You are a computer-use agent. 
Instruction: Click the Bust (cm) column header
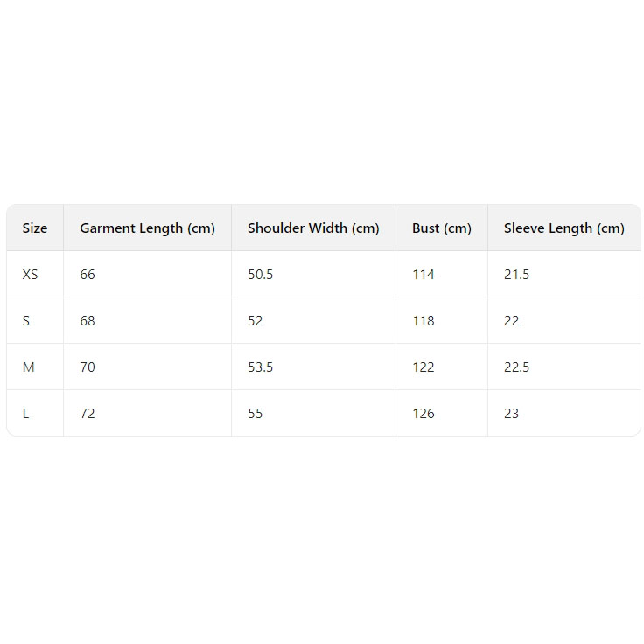(x=442, y=228)
